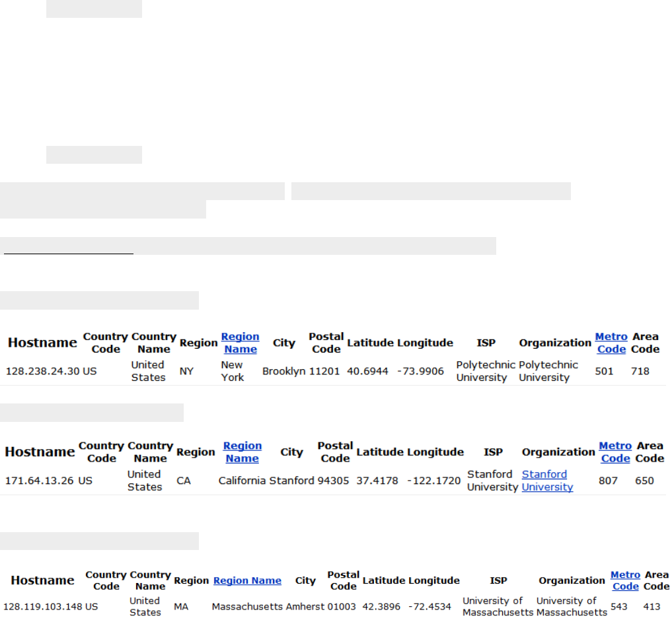Click ISP cell University of Massachusetts
The width and height of the screenshot is (672, 620).
point(498,607)
